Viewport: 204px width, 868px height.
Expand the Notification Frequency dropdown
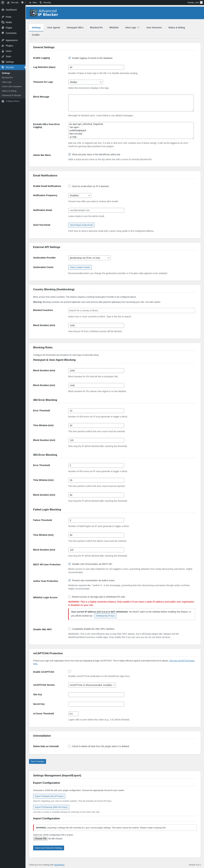[x=80, y=195]
